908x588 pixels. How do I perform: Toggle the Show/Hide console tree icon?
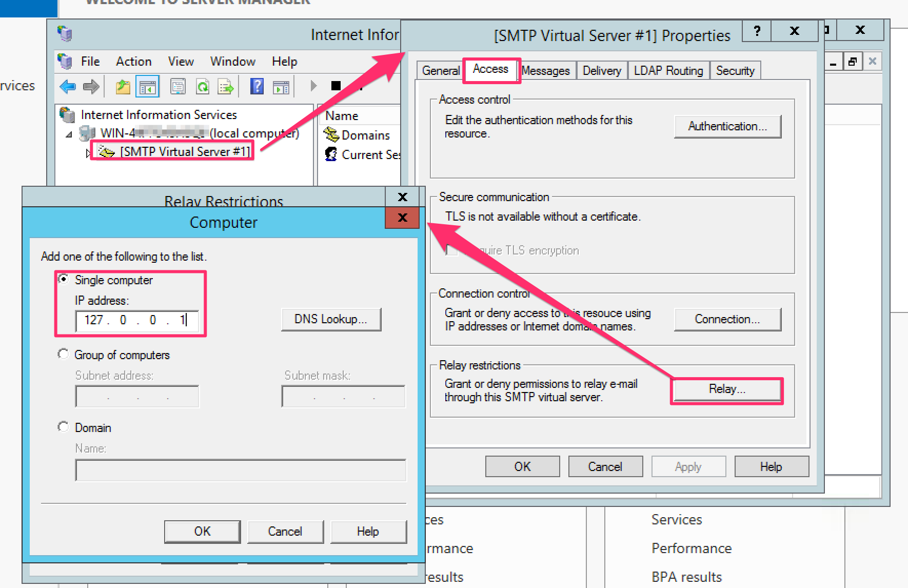click(148, 86)
